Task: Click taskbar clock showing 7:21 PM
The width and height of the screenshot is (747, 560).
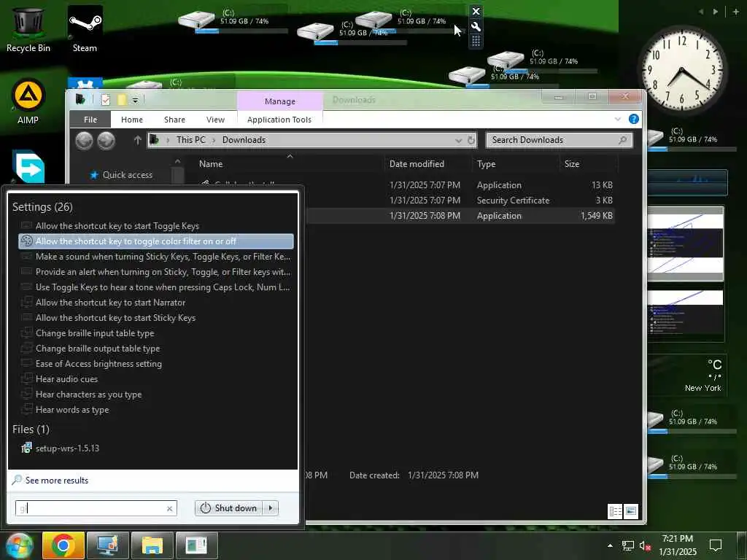Action: (x=678, y=545)
